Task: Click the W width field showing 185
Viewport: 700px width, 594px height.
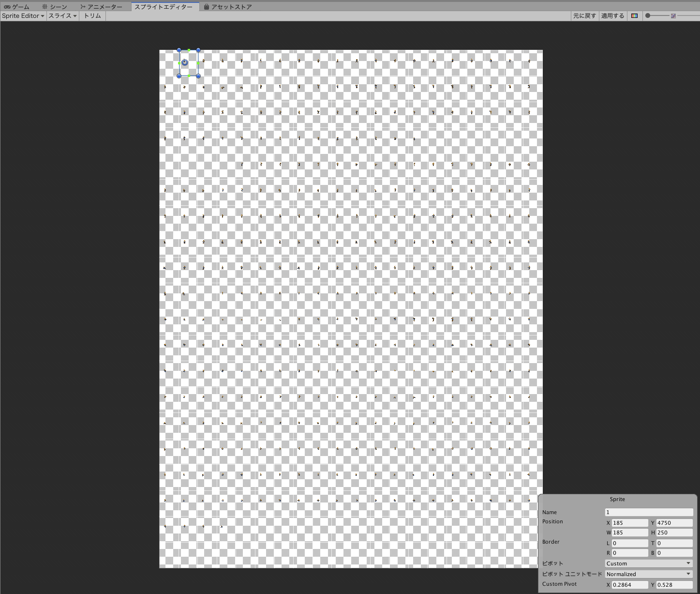Action: point(630,533)
